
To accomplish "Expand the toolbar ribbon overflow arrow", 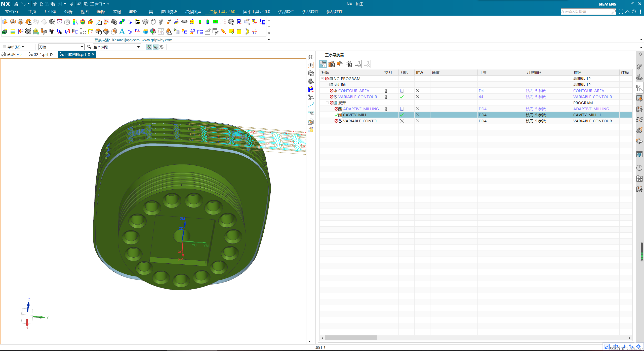I will pyautogui.click(x=269, y=33).
